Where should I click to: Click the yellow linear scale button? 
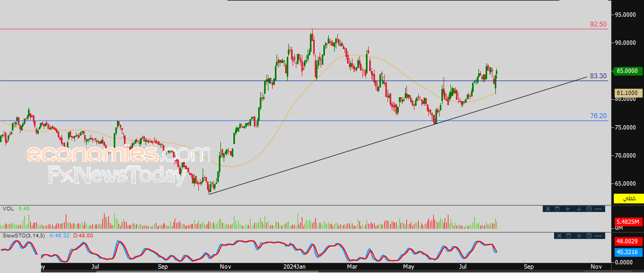point(628,199)
